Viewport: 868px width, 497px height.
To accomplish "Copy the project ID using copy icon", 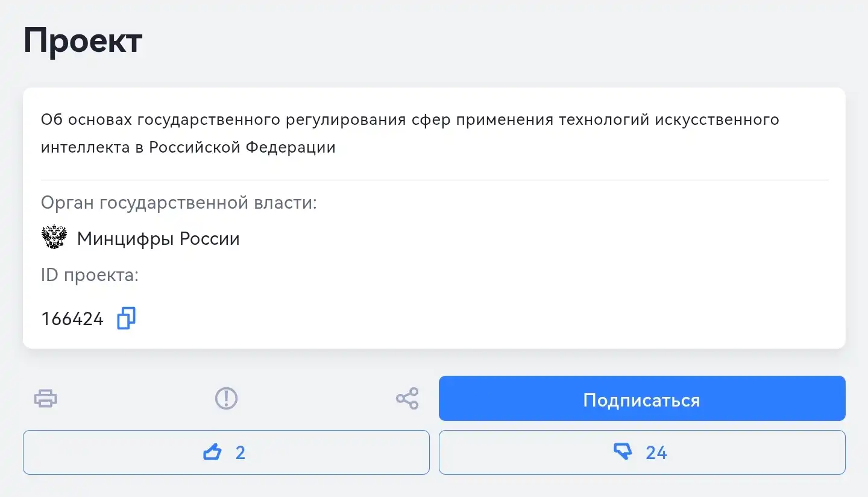I will pos(126,318).
